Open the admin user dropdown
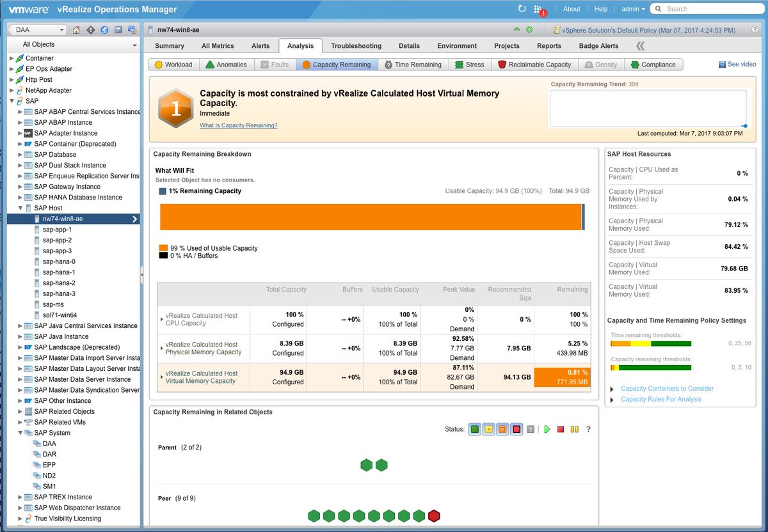 click(634, 9)
